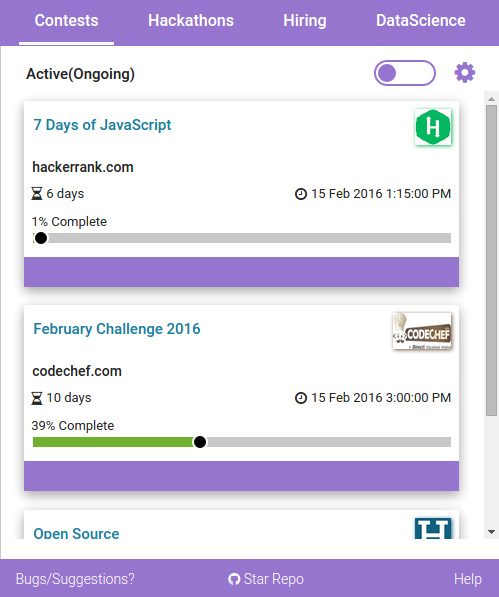499x597 pixels.
Task: Click the Open Source contest logo
Action: (x=433, y=528)
